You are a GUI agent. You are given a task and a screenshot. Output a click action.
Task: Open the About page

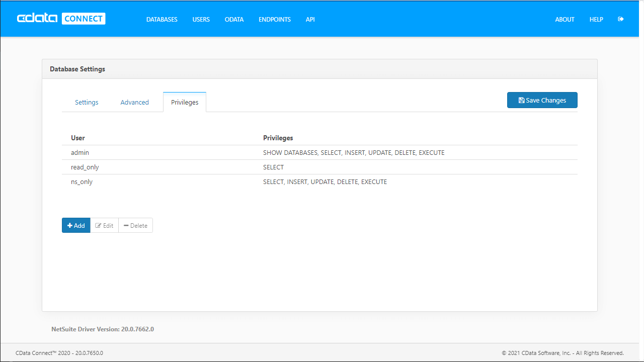tap(565, 20)
